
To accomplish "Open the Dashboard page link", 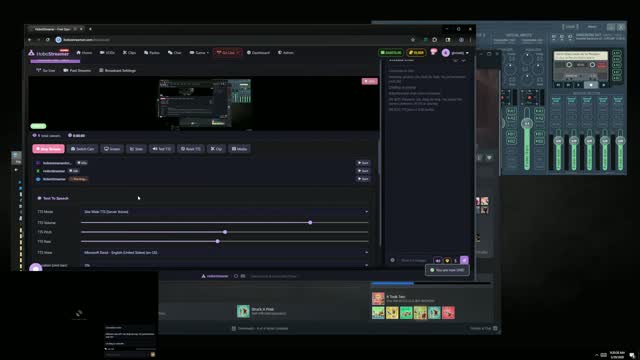I will click(258, 53).
